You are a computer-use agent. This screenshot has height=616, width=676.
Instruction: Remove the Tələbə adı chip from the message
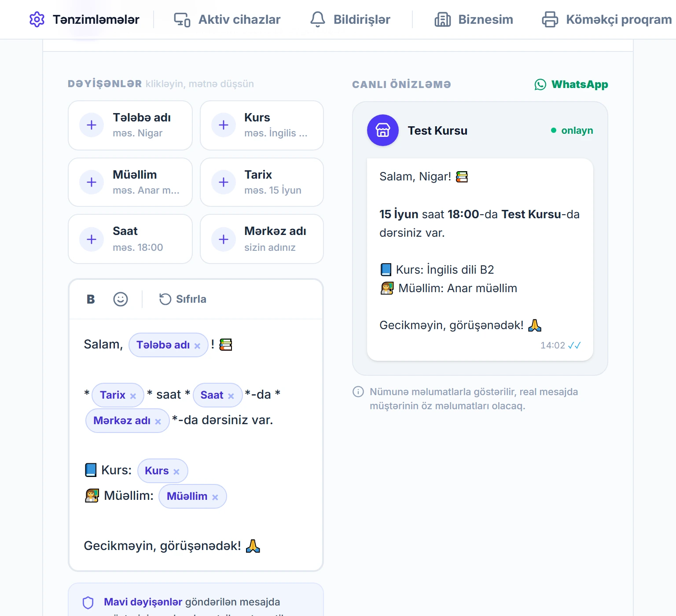(x=197, y=346)
